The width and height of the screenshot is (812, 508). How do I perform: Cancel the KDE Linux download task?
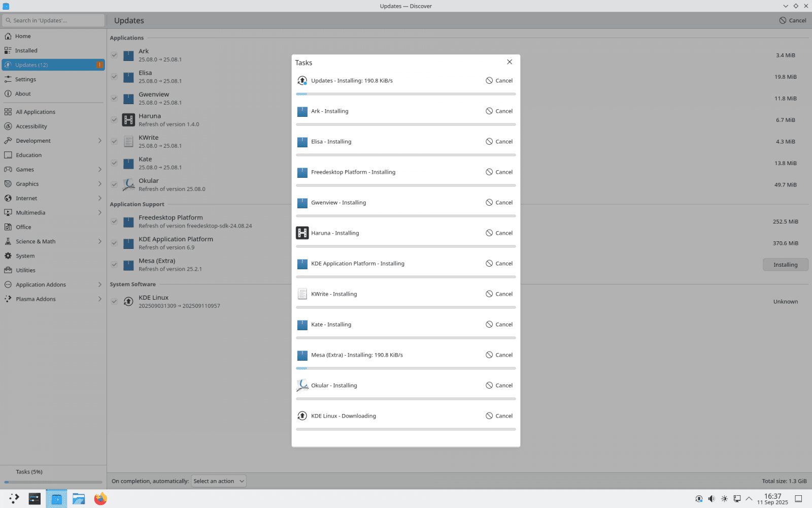[499, 416]
